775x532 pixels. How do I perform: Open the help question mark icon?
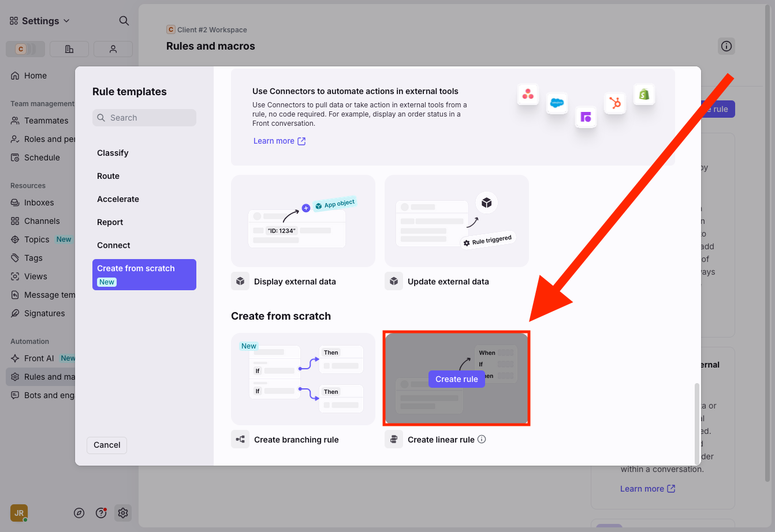click(x=101, y=513)
